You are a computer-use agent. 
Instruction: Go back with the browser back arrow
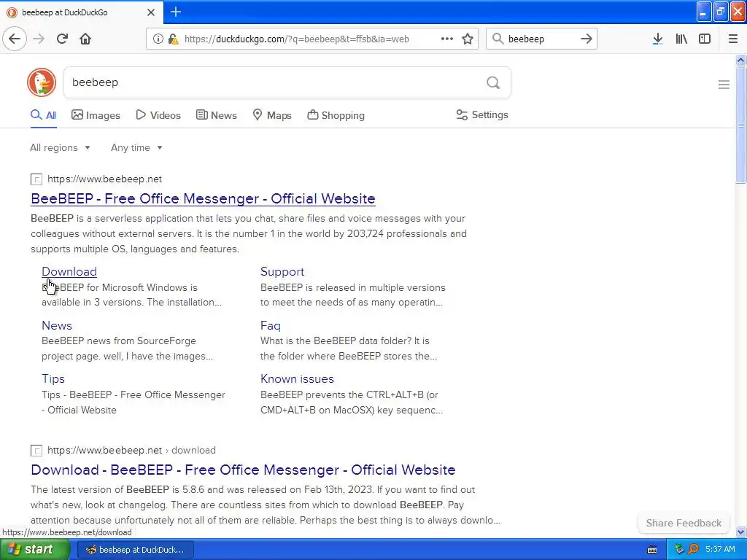[x=15, y=39]
